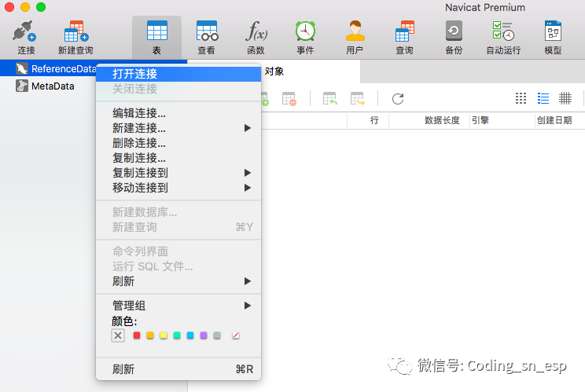This screenshot has width=585, height=392.
Task: Open the 连接 connection tool
Action: (25, 37)
